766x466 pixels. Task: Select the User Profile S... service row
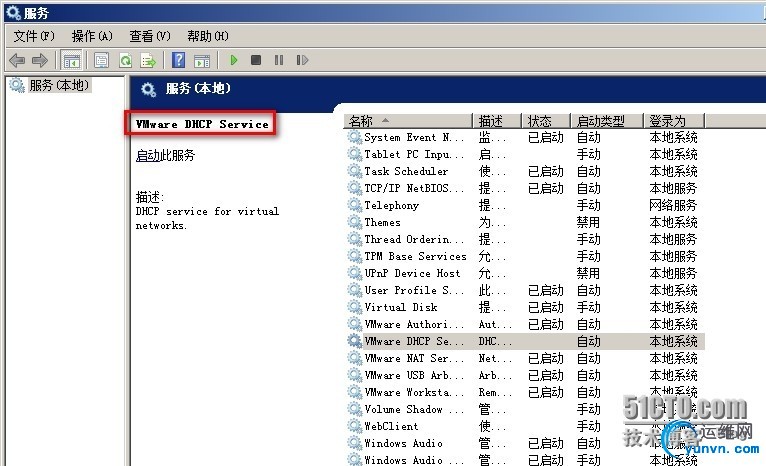pyautogui.click(x=524, y=290)
